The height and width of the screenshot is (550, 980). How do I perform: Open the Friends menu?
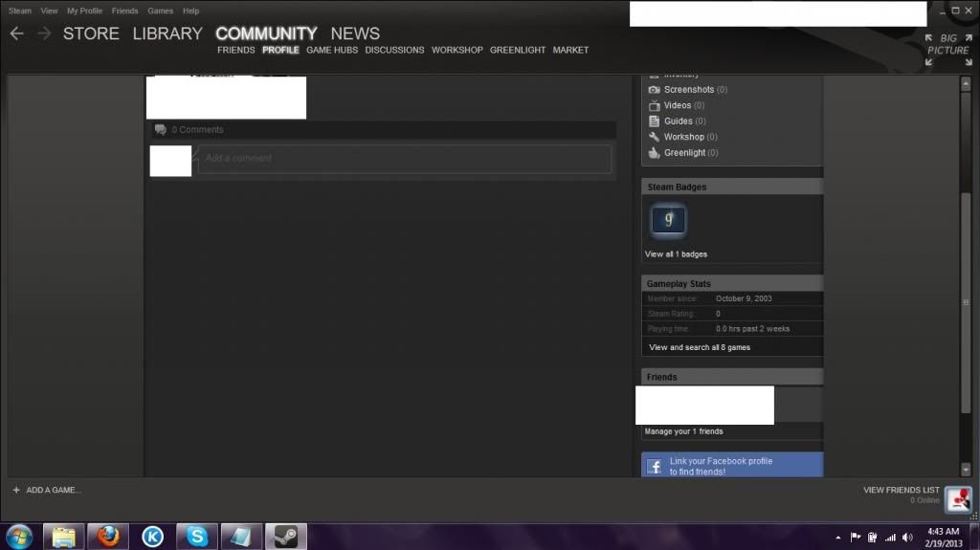tap(124, 11)
